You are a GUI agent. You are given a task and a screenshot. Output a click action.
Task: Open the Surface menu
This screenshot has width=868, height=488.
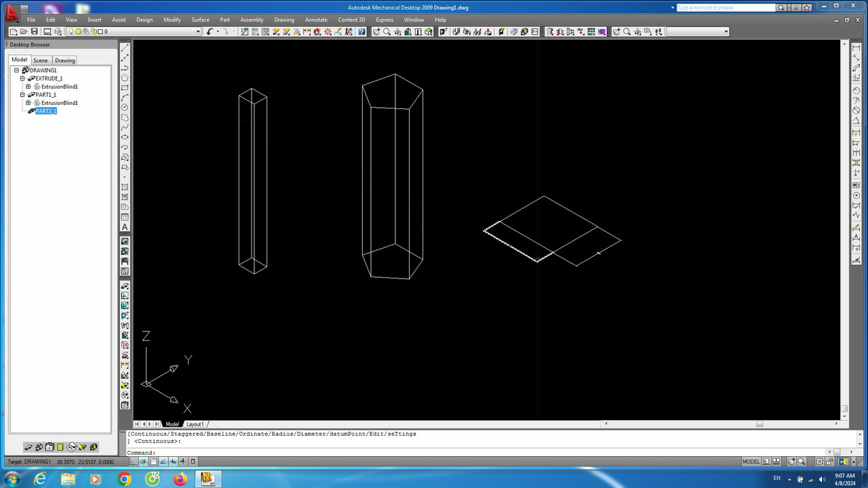click(x=200, y=20)
